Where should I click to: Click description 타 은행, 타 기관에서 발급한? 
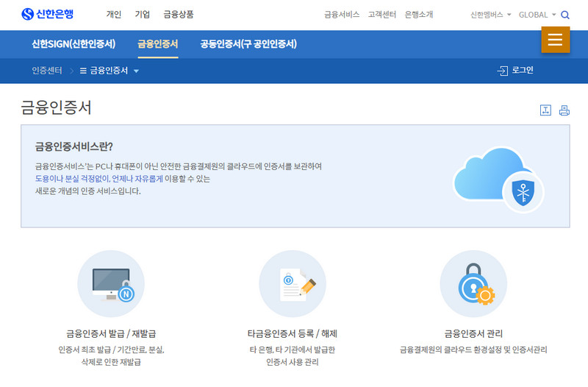click(x=292, y=349)
